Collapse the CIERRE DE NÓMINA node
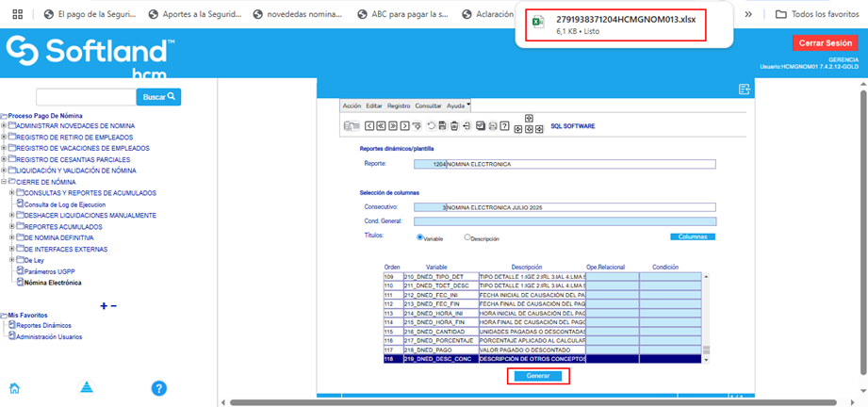The height and width of the screenshot is (407, 868). pyautogui.click(x=5, y=182)
